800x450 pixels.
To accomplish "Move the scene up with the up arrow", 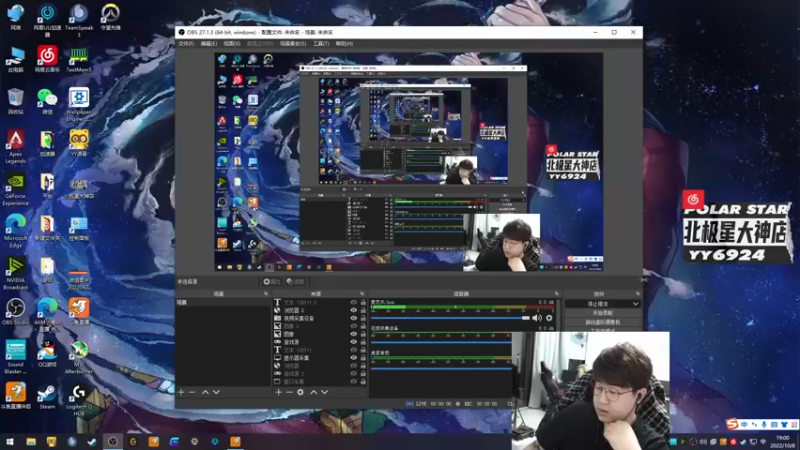I will (205, 392).
